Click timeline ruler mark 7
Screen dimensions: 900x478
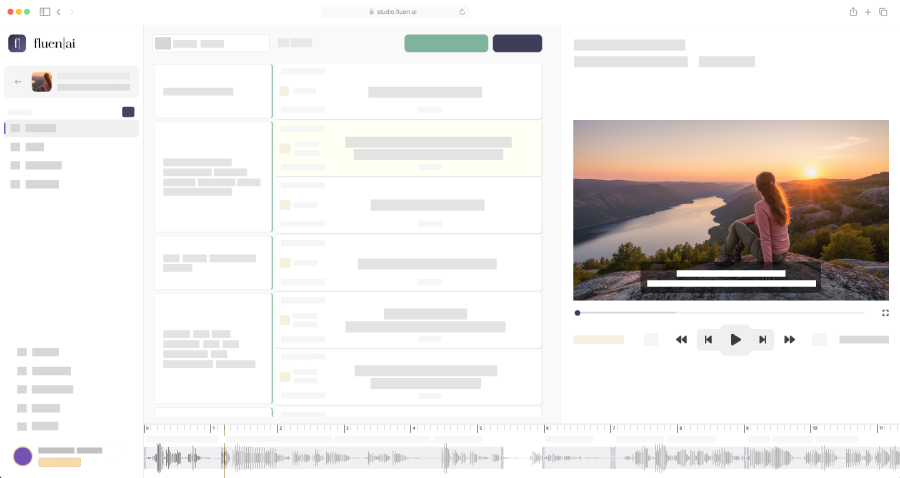[612, 428]
